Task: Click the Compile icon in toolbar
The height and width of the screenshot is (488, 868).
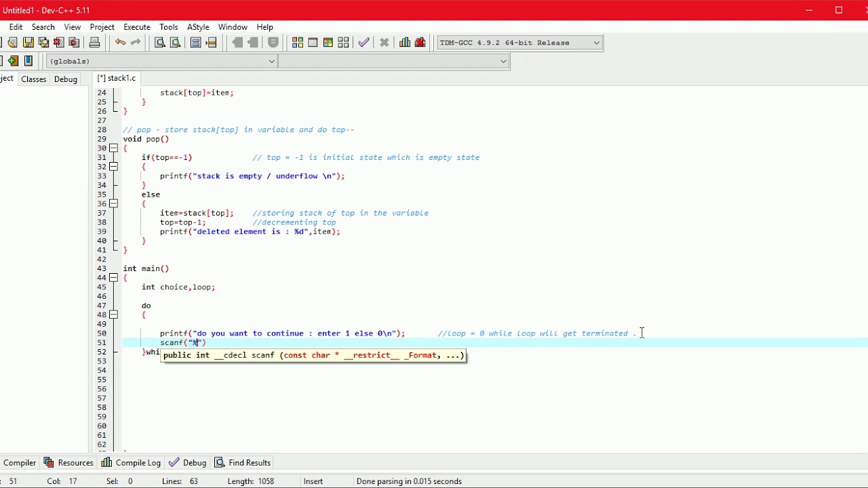Action: click(298, 43)
